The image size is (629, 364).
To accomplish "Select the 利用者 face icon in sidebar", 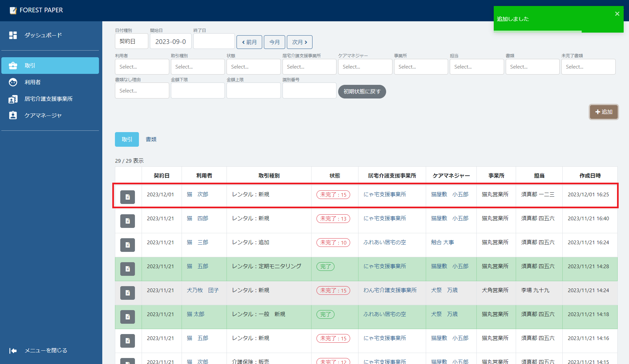I will click(x=13, y=82).
